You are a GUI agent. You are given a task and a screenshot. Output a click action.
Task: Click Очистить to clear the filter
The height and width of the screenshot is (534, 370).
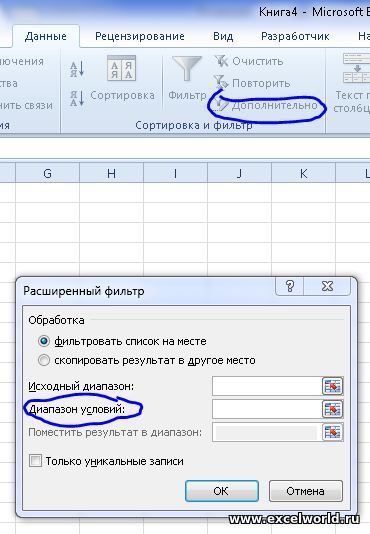pyautogui.click(x=249, y=61)
